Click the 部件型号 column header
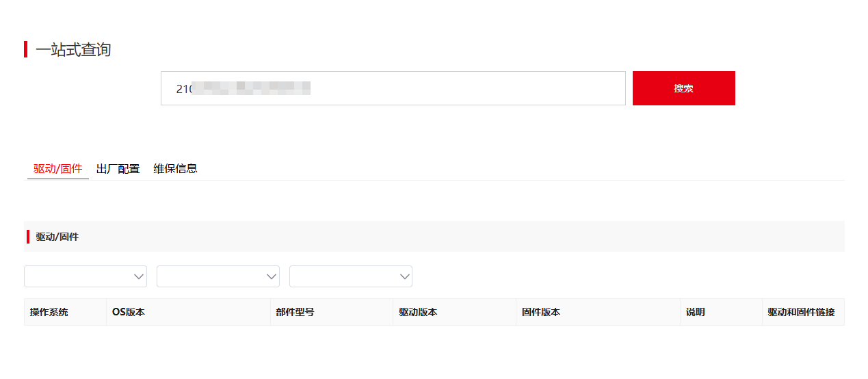868x379 pixels. (295, 312)
